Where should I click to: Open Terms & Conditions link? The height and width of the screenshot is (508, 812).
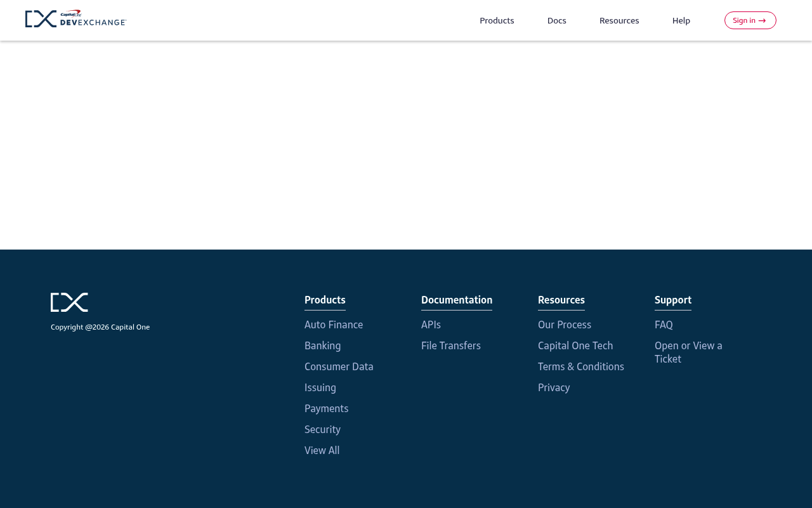click(x=581, y=366)
